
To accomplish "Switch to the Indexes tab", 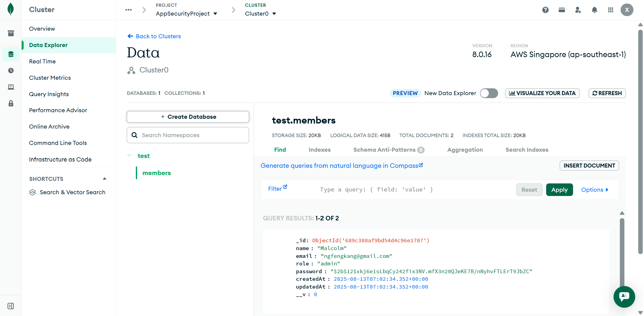I will 320,150.
